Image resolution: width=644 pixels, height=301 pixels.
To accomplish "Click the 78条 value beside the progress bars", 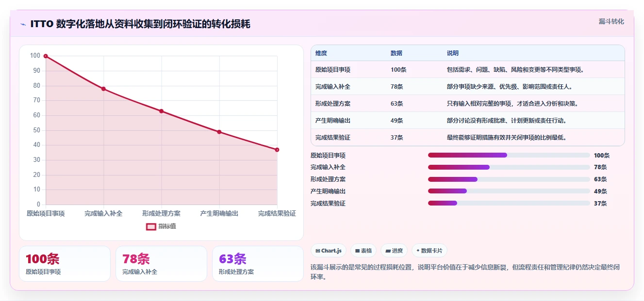I will (x=600, y=167).
